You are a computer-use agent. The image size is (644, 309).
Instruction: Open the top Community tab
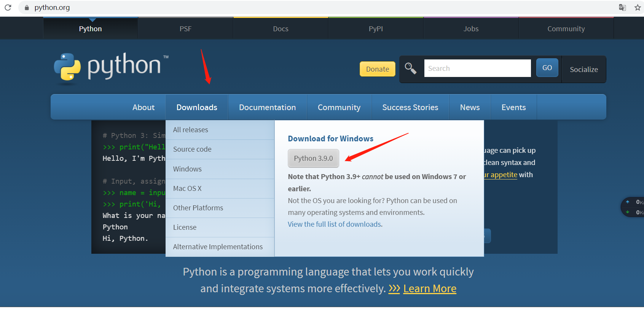(x=566, y=29)
